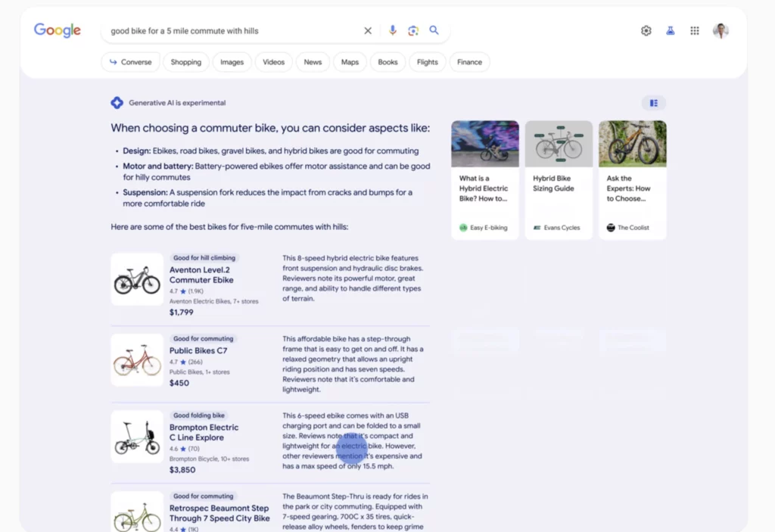Click the bike sizing diagram thumbnail
775x532 pixels.
tap(559, 144)
